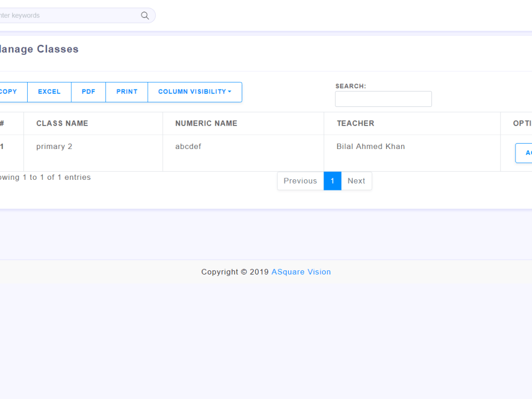This screenshot has height=399, width=532.
Task: Open the ASquare Vision link
Action: point(301,272)
